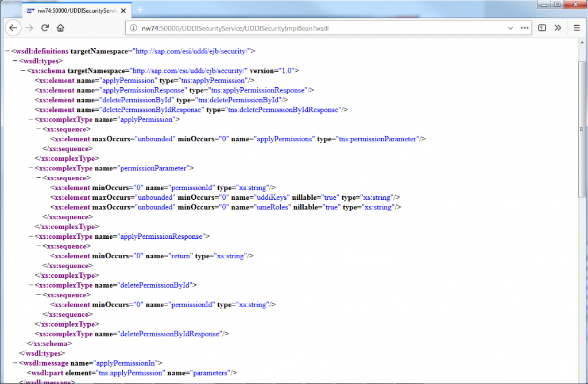Click closing </wsdl:types> tag
The width and height of the screenshot is (588, 384).
pyautogui.click(x=42, y=353)
